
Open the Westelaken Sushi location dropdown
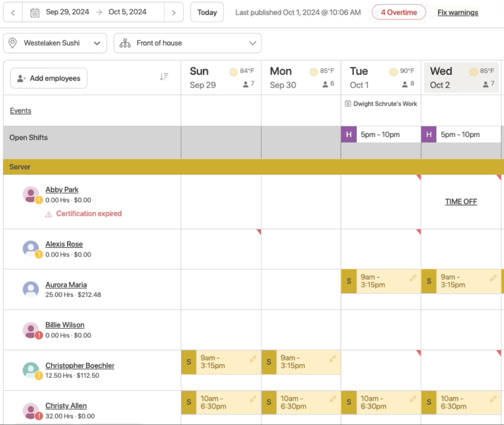click(55, 43)
